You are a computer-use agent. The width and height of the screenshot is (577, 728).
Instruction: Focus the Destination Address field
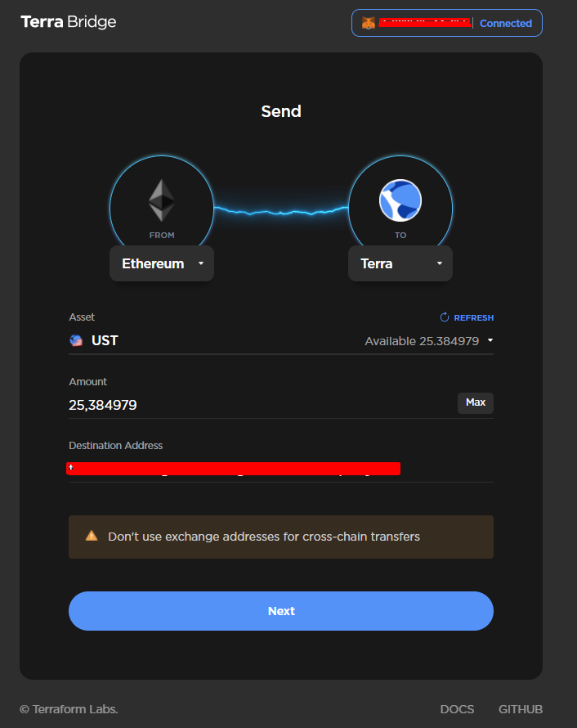[281, 469]
